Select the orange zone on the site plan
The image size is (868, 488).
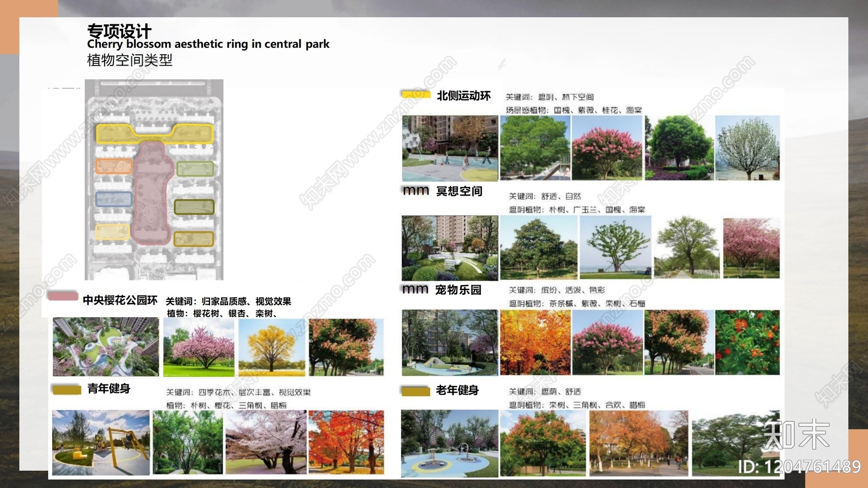114,166
